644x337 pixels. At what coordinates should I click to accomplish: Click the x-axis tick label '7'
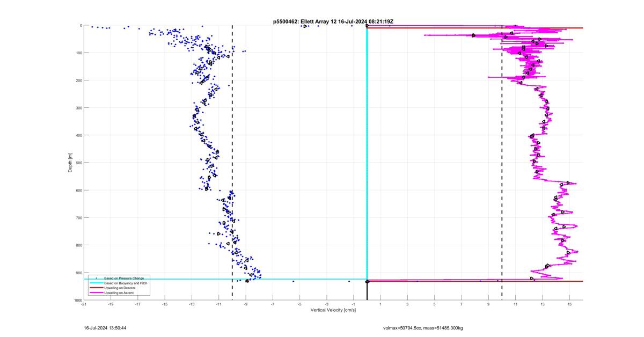(461, 305)
